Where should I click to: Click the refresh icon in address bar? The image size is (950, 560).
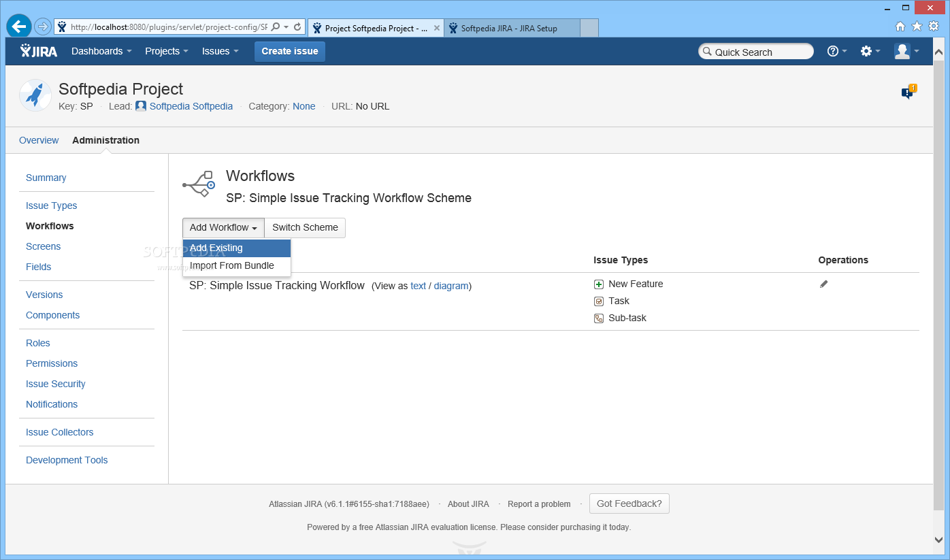click(x=297, y=27)
